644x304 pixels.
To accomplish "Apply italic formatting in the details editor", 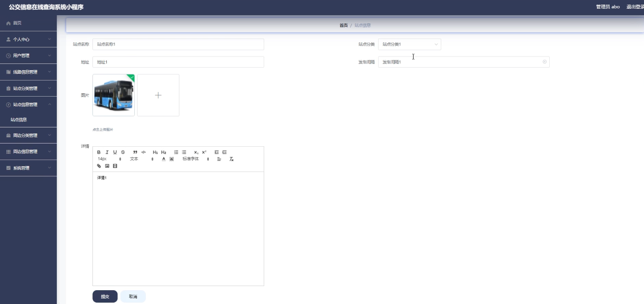I will coord(107,152).
